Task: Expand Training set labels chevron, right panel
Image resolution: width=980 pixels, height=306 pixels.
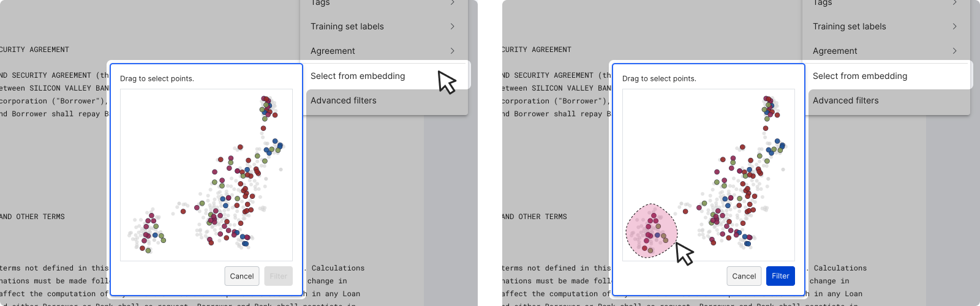Action: 955,26
